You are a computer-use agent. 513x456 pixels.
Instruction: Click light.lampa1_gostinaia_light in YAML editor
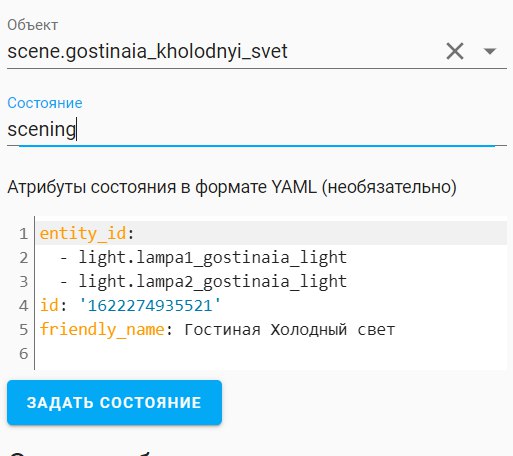pos(213,258)
